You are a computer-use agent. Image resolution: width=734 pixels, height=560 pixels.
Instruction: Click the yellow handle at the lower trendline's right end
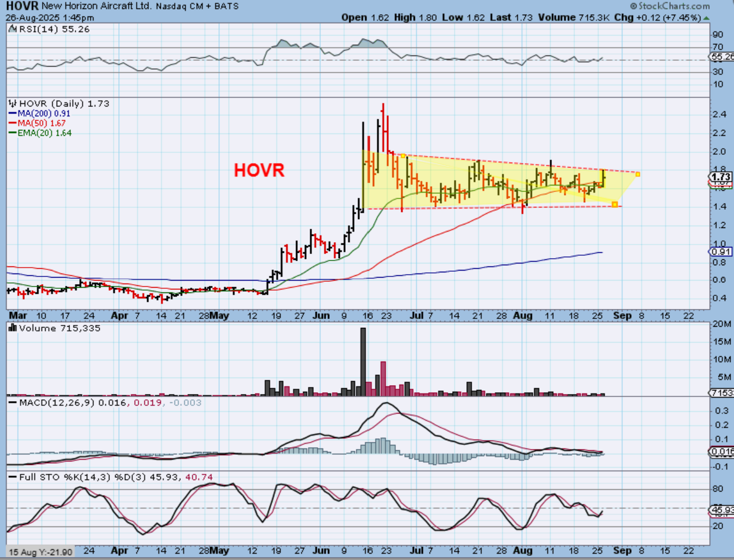pyautogui.click(x=615, y=204)
